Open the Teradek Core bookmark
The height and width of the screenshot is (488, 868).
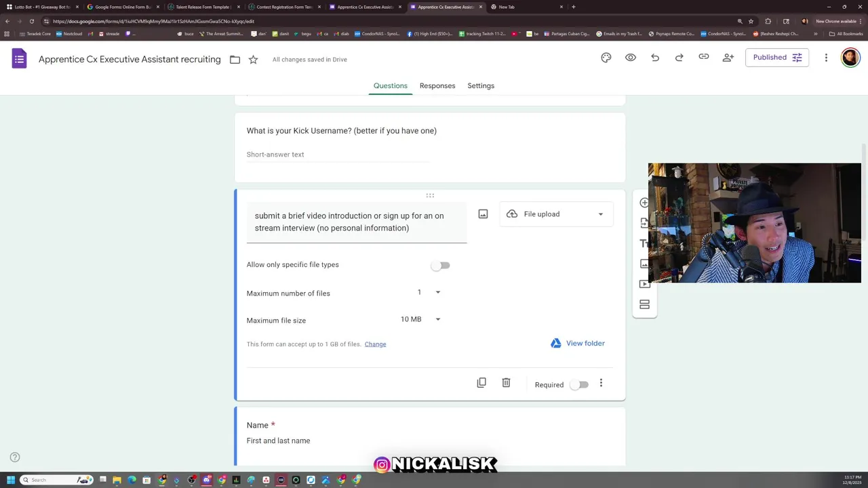pyautogui.click(x=35, y=34)
